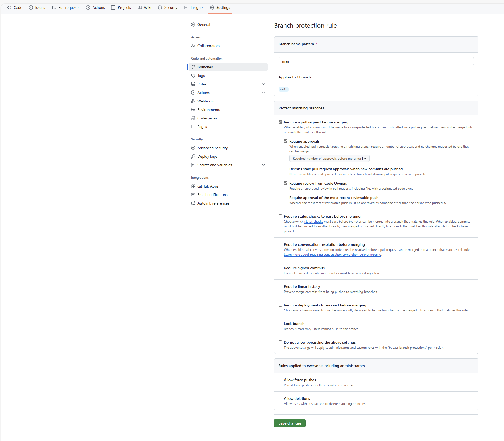Screen dimensions: 504x441
Task: Click the Code tab brackets icon
Action: click(x=9, y=7)
